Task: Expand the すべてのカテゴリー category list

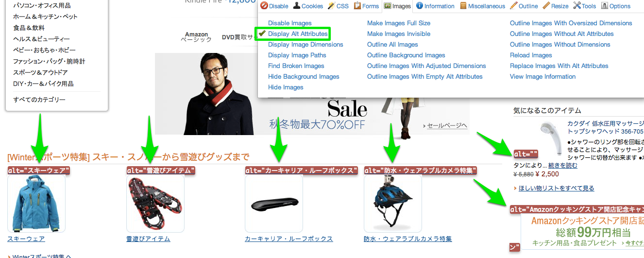Action: click(39, 100)
